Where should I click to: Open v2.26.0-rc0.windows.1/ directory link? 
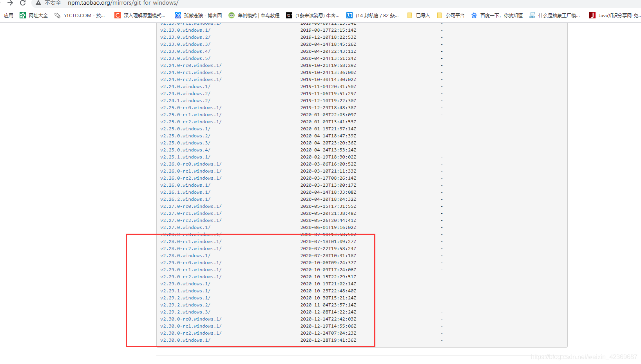pyautogui.click(x=191, y=164)
